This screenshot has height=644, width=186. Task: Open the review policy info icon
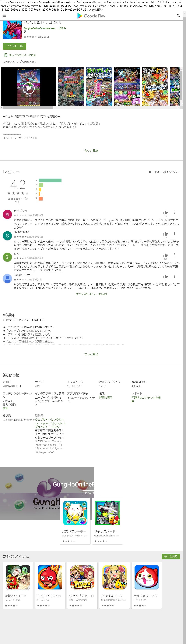pos(150,172)
